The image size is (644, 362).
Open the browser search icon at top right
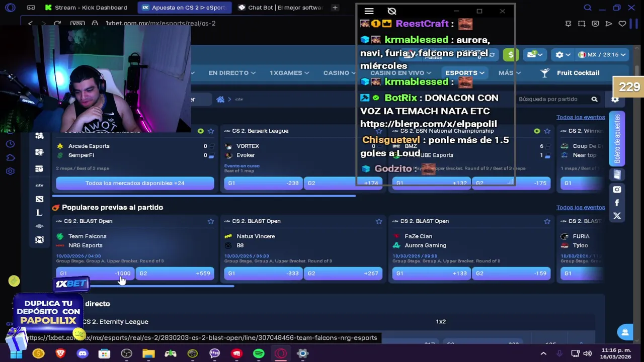click(588, 8)
